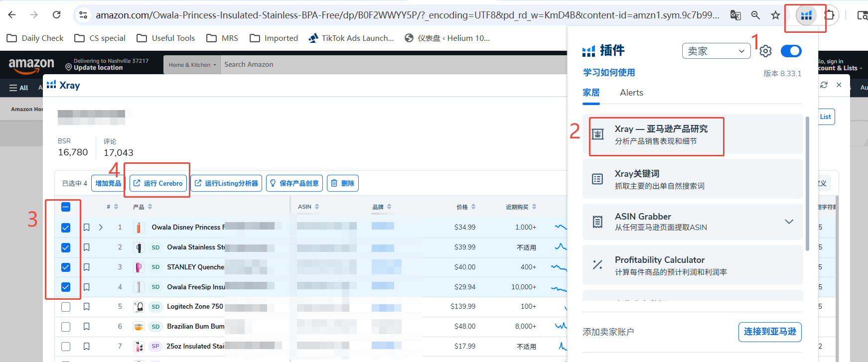
Task: Click the 连接到亚马逊 button
Action: 769,332
